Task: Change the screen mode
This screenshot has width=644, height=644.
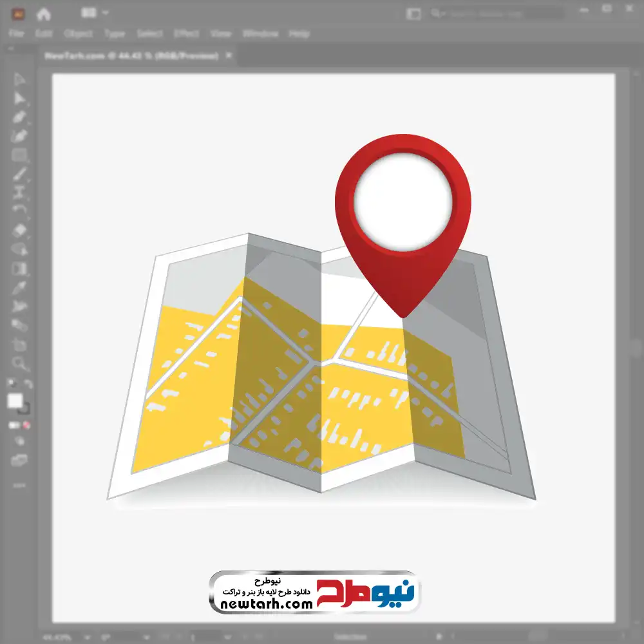Action: pos(20,460)
